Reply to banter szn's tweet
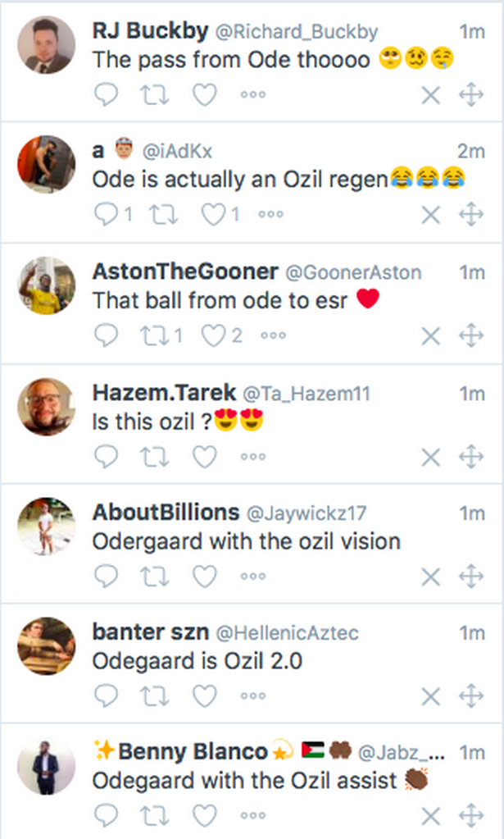 coord(107,696)
